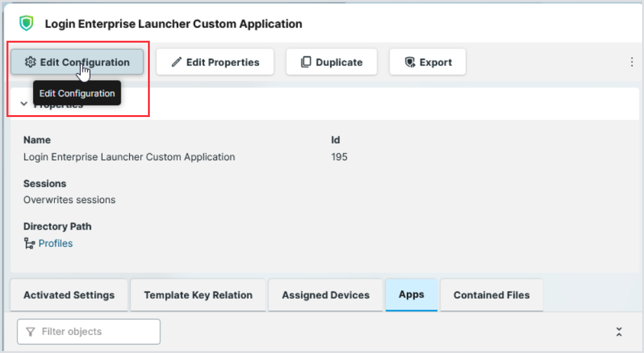Show the Contained Files tab
Screen dimensions: 644x353
[492, 295]
